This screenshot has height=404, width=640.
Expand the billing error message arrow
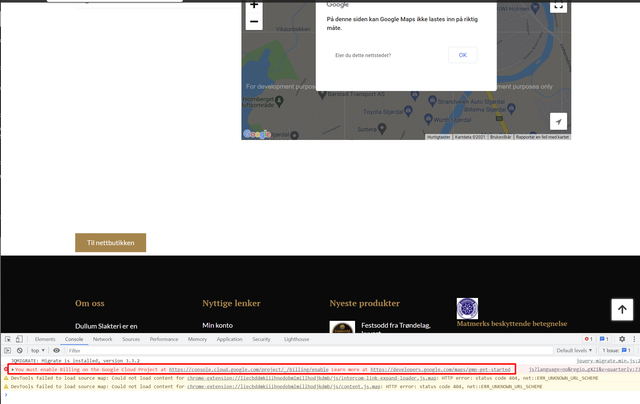(12, 370)
